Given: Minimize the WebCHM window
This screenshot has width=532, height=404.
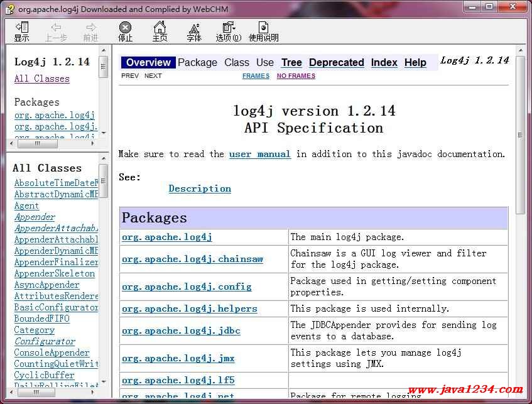Looking at the screenshot, I should pyautogui.click(x=472, y=6).
